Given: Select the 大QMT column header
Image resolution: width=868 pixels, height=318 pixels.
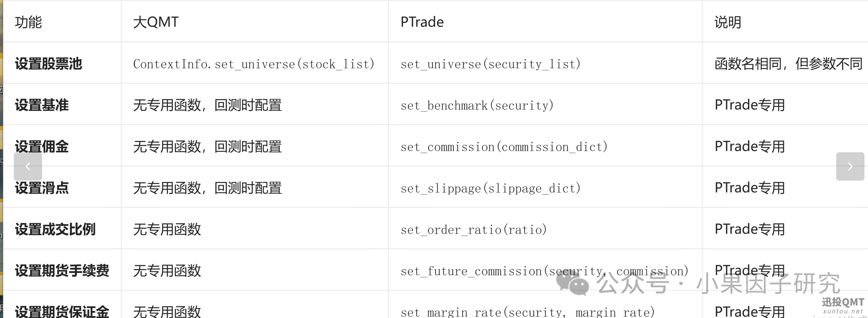Looking at the screenshot, I should coord(156,22).
